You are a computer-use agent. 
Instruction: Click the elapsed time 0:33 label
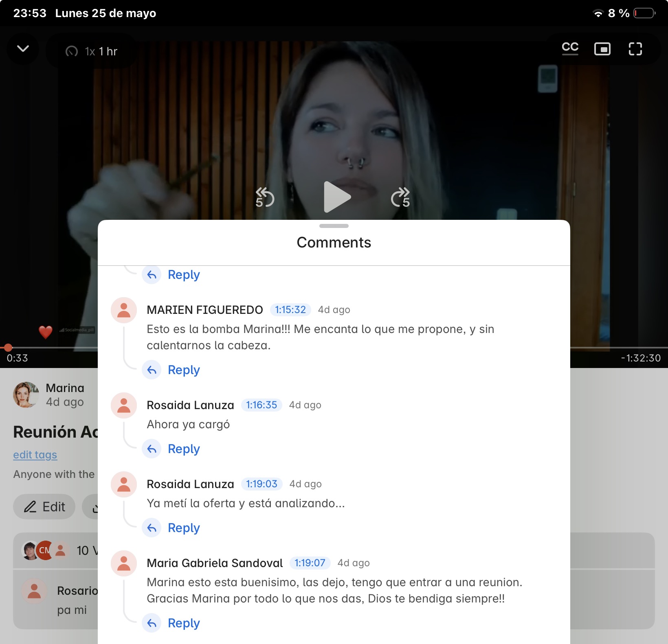tap(18, 358)
